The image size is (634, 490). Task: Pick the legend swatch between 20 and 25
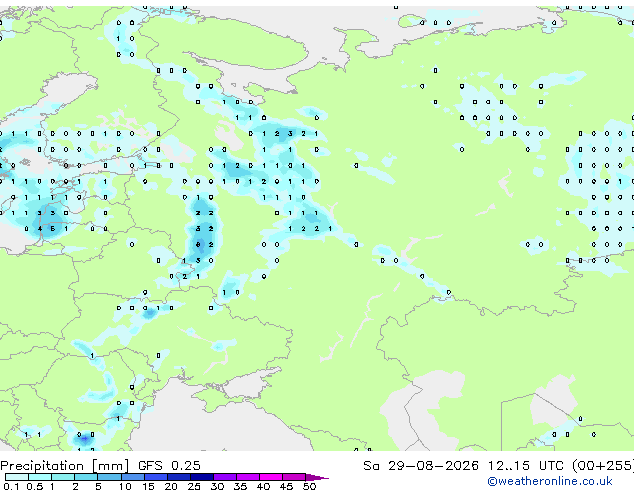pos(179,477)
